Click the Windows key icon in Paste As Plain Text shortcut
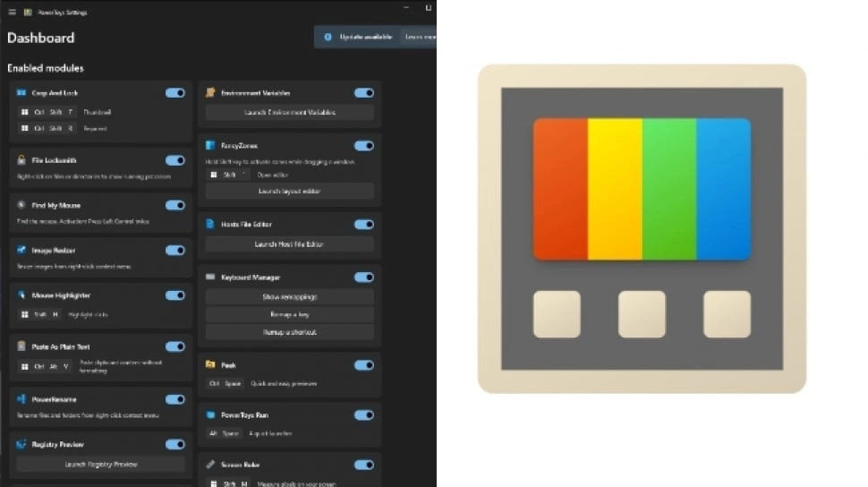Viewport: 868px width, 487px height. tap(24, 366)
